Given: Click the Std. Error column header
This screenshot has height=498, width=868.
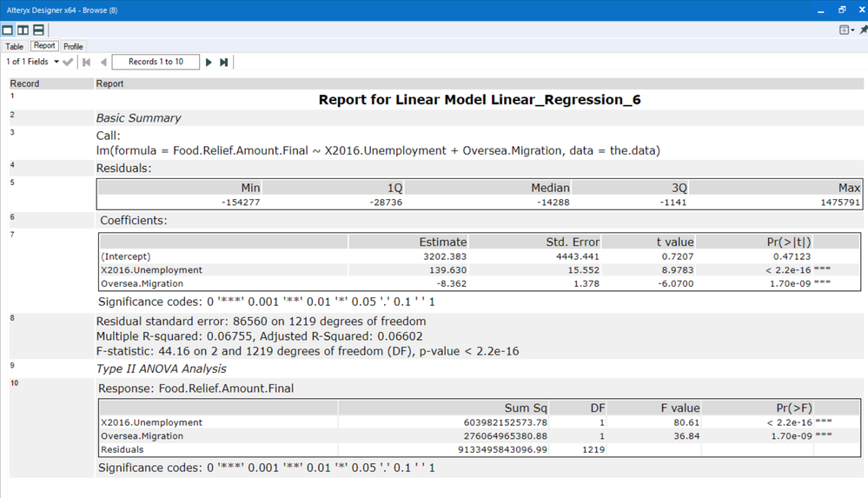Looking at the screenshot, I should tap(573, 242).
